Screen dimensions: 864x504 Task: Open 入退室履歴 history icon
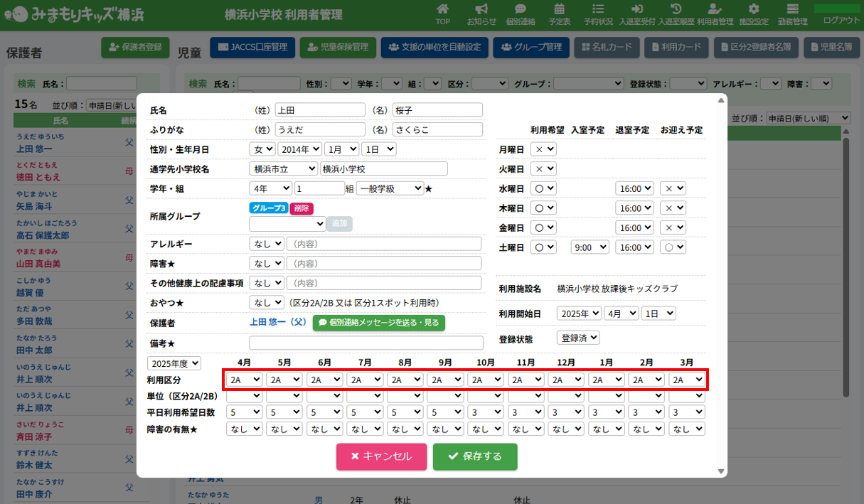pyautogui.click(x=676, y=14)
